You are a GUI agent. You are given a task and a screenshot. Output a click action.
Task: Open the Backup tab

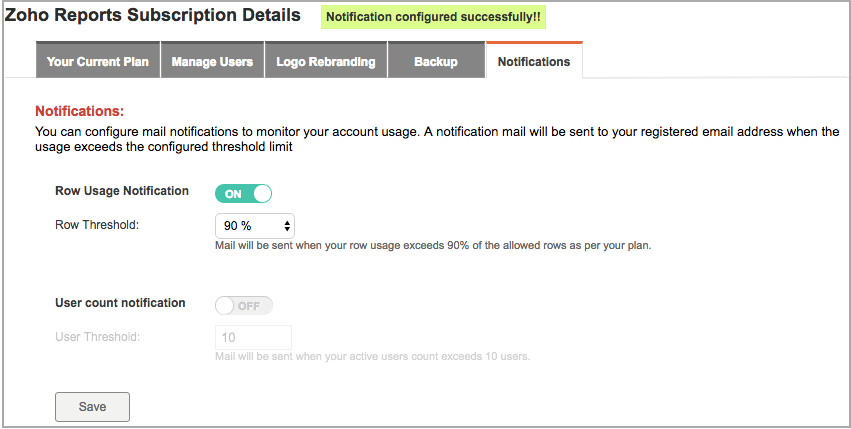[435, 61]
